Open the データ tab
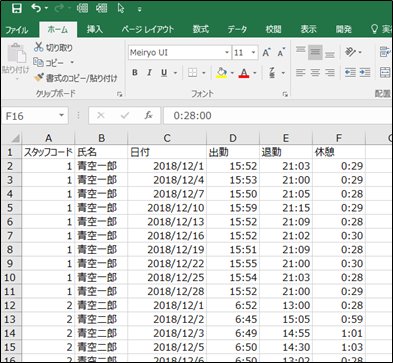 pyautogui.click(x=237, y=29)
